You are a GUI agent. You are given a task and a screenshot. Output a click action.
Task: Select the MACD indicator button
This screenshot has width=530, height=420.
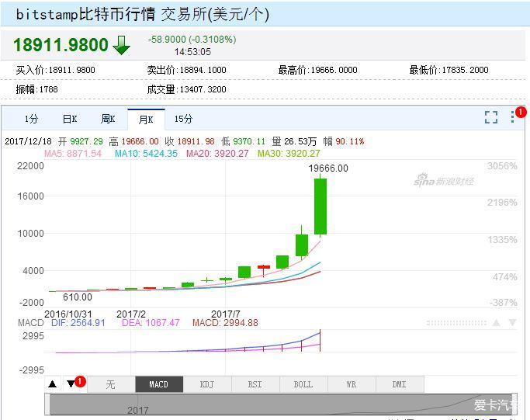pos(159,384)
